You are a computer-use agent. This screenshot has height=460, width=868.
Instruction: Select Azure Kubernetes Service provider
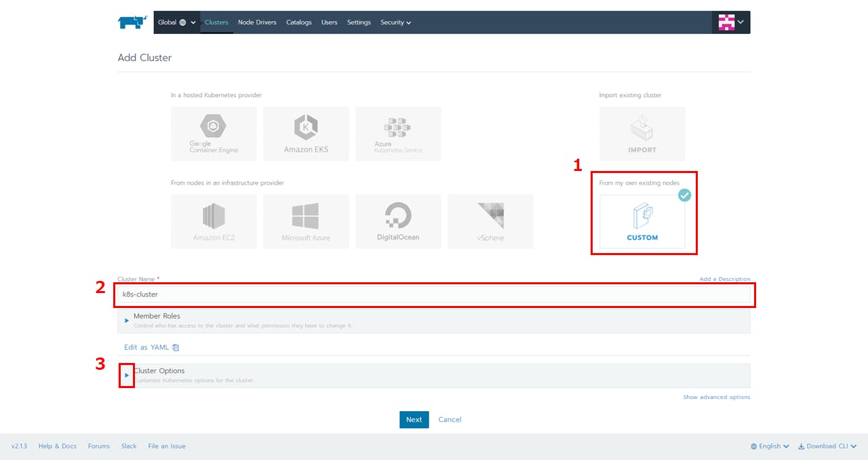click(398, 134)
